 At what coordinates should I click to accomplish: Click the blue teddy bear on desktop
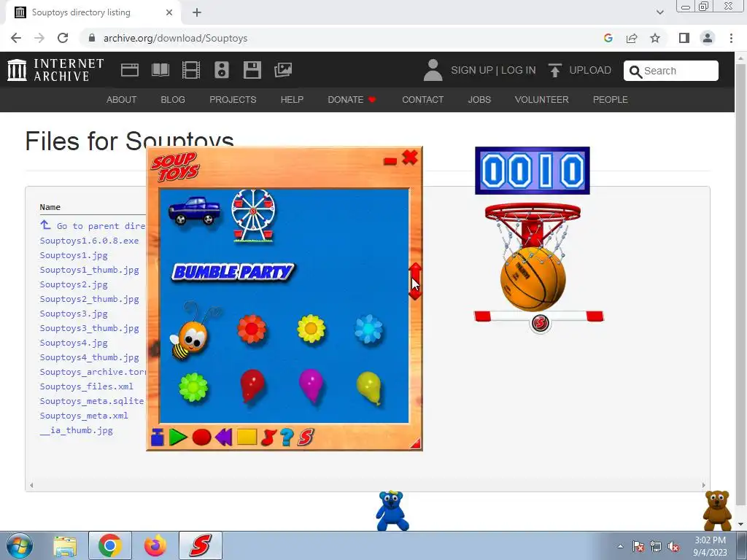coord(392,510)
